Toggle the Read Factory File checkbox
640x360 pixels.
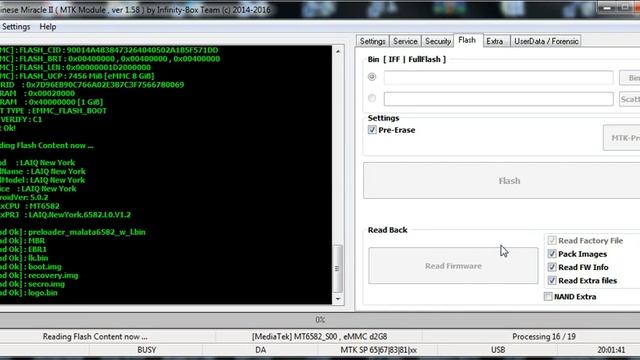[552, 240]
